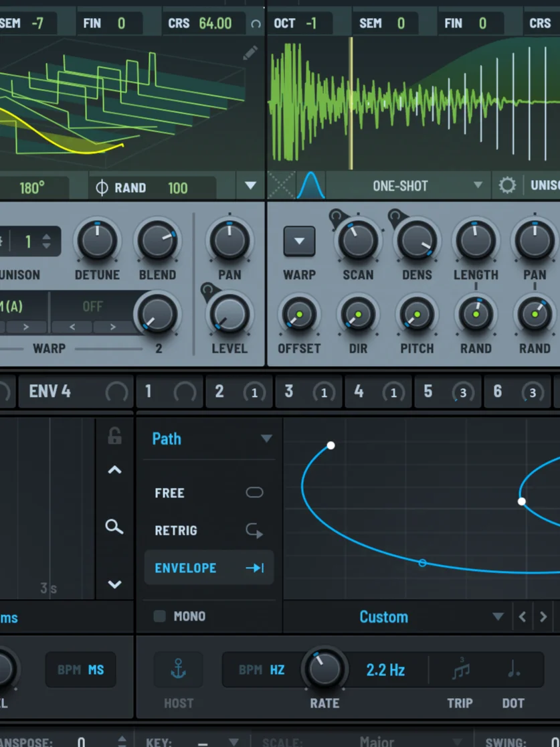Click the modulation circle on ENV 4 tab
The image size is (560, 747).
pos(116,392)
